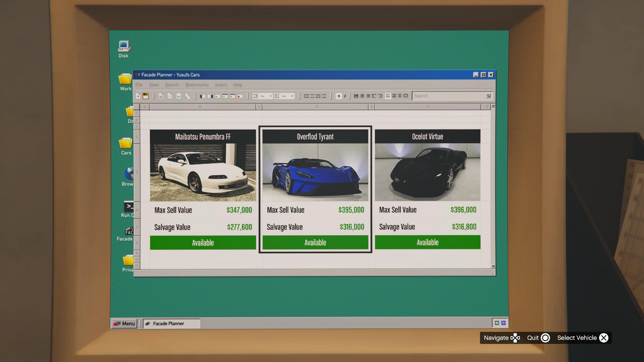The image size is (644, 362).
Task: Click the Menu start button
Action: pyautogui.click(x=124, y=324)
